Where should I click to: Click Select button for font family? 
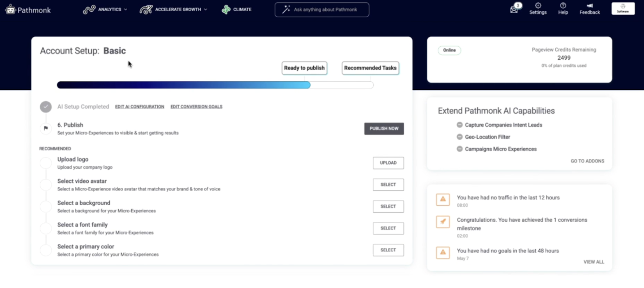[x=388, y=228]
